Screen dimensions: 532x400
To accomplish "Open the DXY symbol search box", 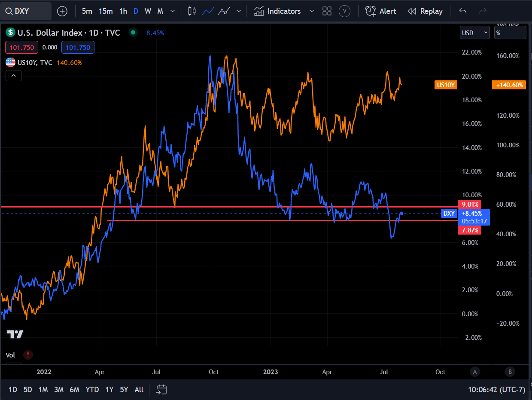I will click(x=26, y=11).
